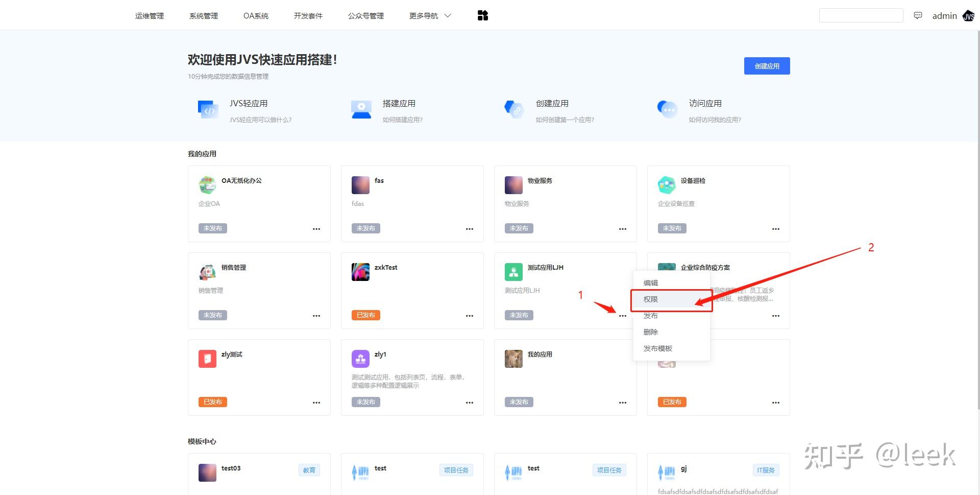Image resolution: width=980 pixels, height=495 pixels.
Task: Open the 如何创建第一个应用? help link
Action: pos(565,120)
